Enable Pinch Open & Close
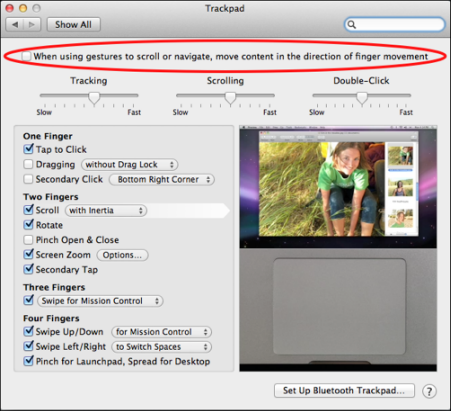The image size is (451, 411). click(28, 240)
